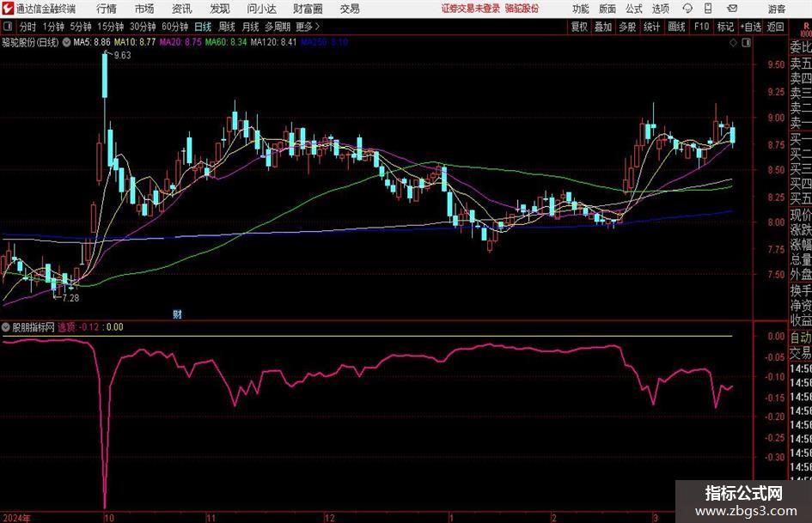This screenshot has height=523, width=812.
Task: Open the F10 company info button
Action: tap(701, 27)
